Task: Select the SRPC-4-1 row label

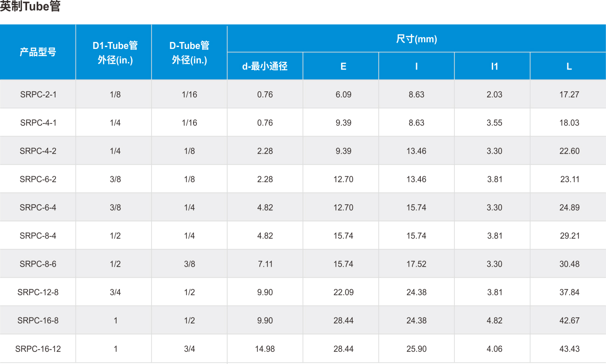Action: tap(38, 123)
